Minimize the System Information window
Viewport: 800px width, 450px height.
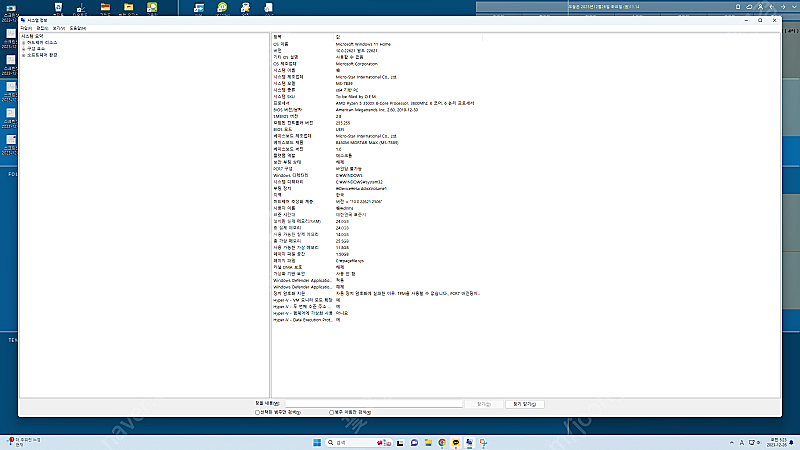click(x=746, y=20)
